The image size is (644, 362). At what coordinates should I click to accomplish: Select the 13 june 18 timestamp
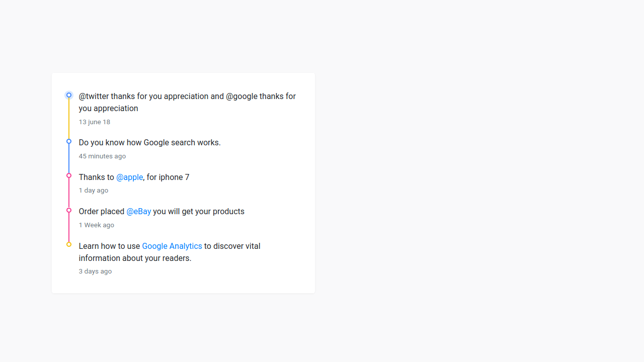coord(95,122)
